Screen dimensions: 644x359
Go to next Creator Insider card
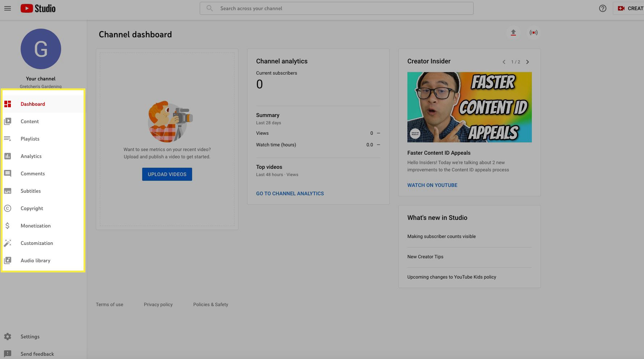coord(528,62)
